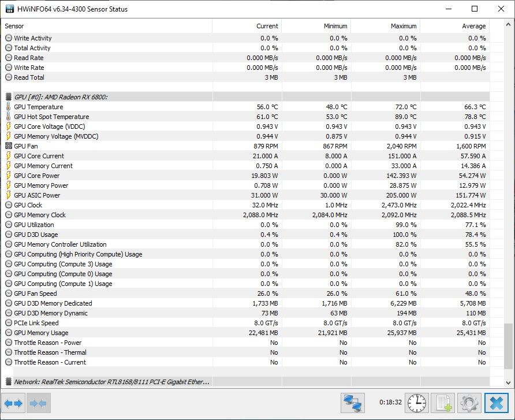Click the blue X close sensors button
515x420 pixels.
pyautogui.click(x=497, y=403)
